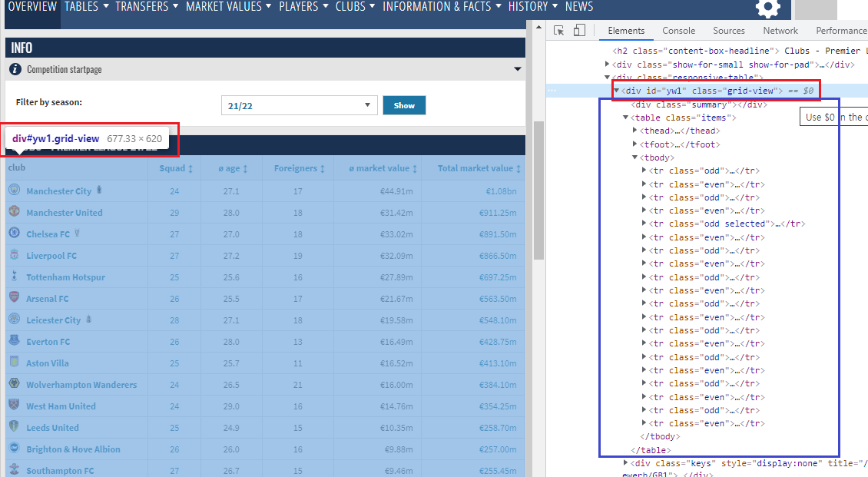This screenshot has height=477, width=868.
Task: Click the Manchester City club crest
Action: [x=15, y=190]
